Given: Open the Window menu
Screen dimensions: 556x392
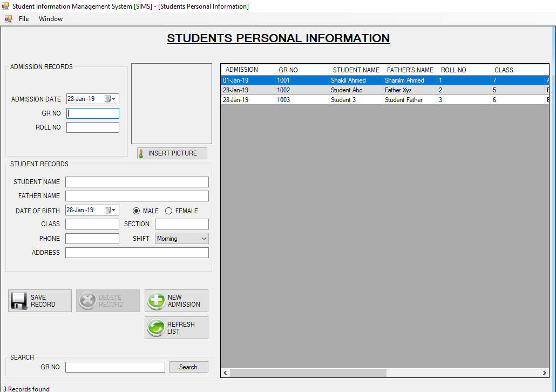Looking at the screenshot, I should 51,19.
